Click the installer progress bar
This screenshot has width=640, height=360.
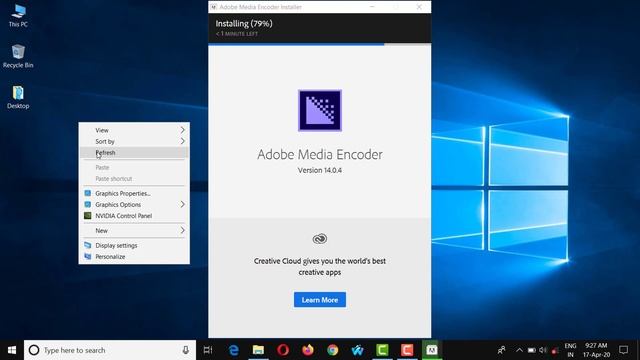point(320,44)
